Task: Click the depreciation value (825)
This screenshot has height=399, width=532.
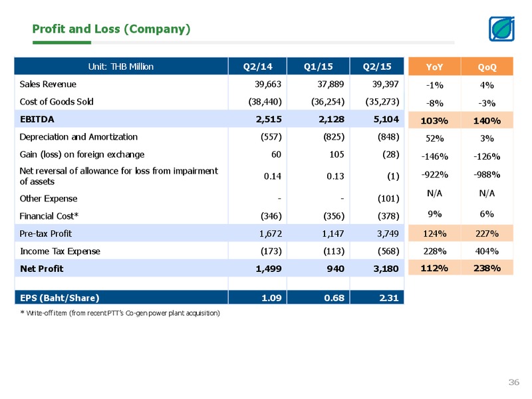Action: coord(334,137)
